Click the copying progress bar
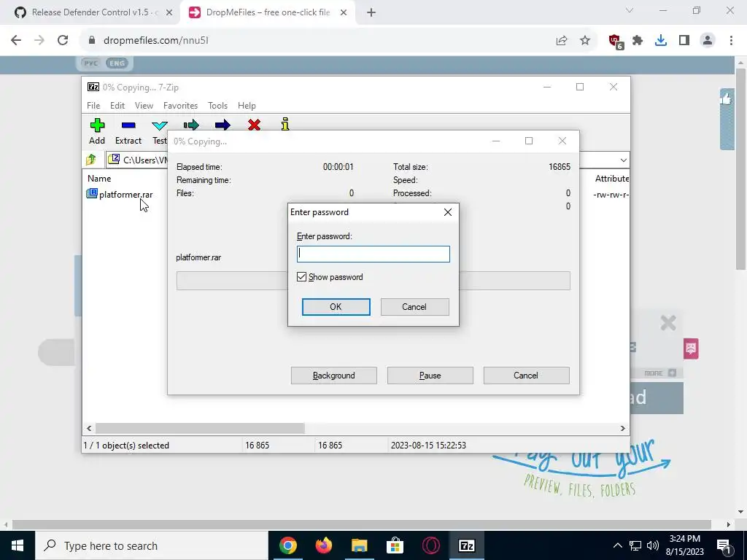The height and width of the screenshot is (560, 747). point(373,281)
